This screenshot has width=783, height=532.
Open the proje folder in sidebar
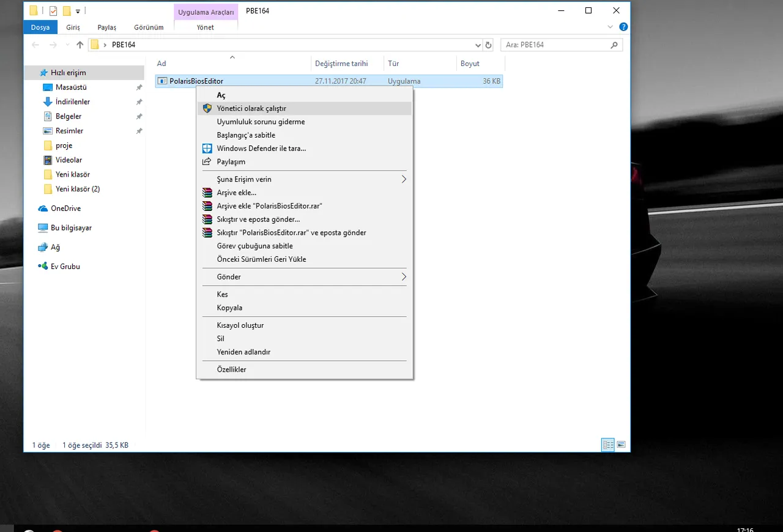click(x=64, y=146)
